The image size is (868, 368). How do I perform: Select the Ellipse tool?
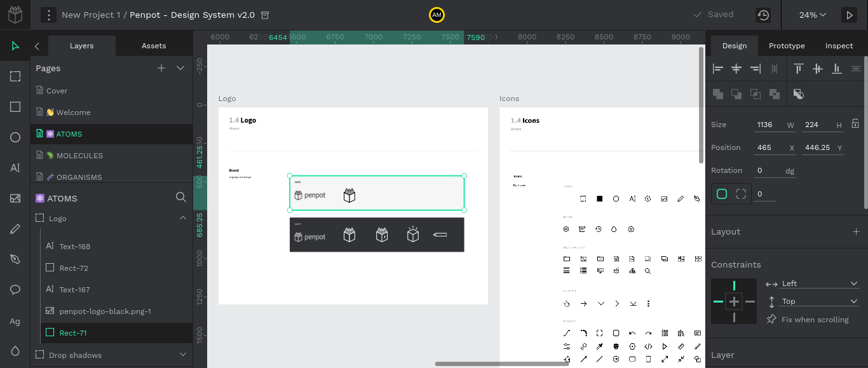(x=15, y=137)
